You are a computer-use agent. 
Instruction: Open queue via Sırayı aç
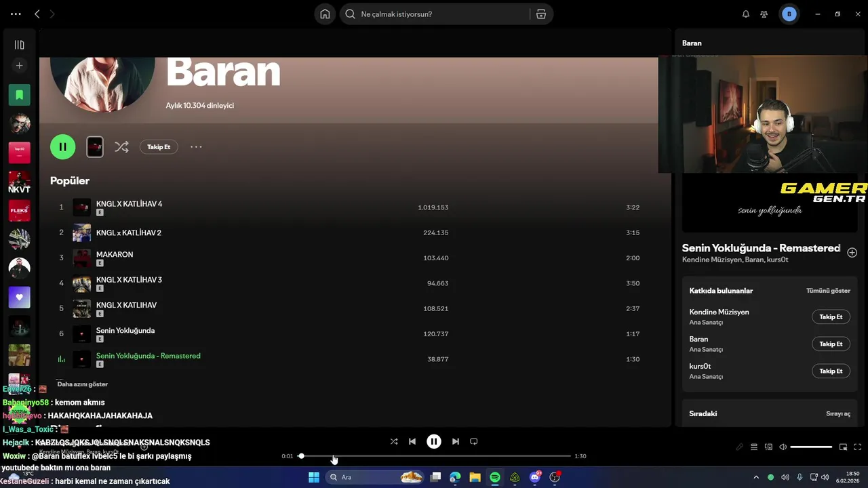(838, 413)
